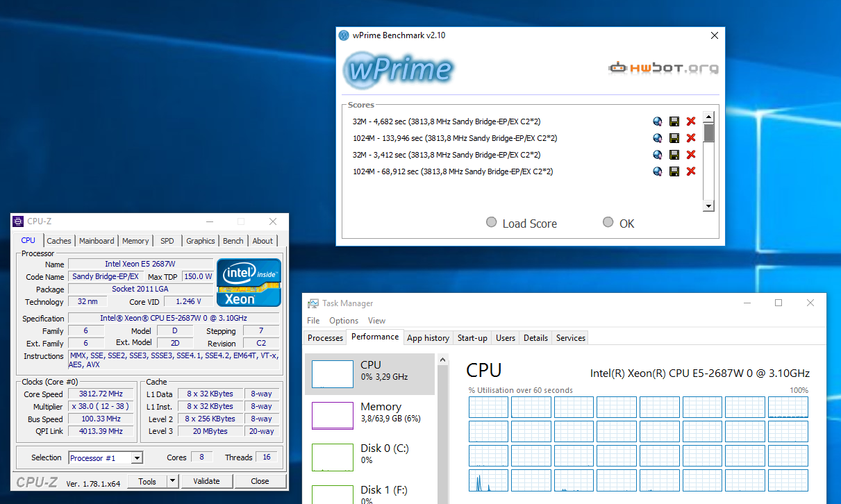Click the Bus Speed 100.33 MHz value
The height and width of the screenshot is (504, 841).
pyautogui.click(x=101, y=419)
